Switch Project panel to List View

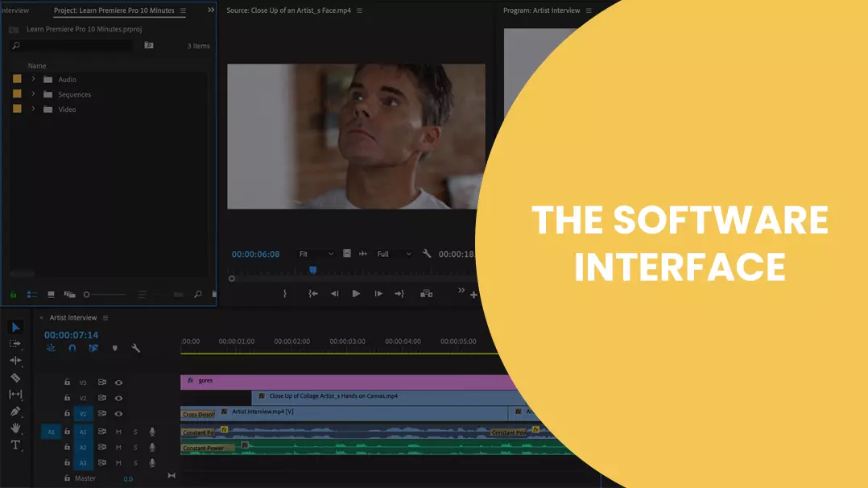point(32,295)
